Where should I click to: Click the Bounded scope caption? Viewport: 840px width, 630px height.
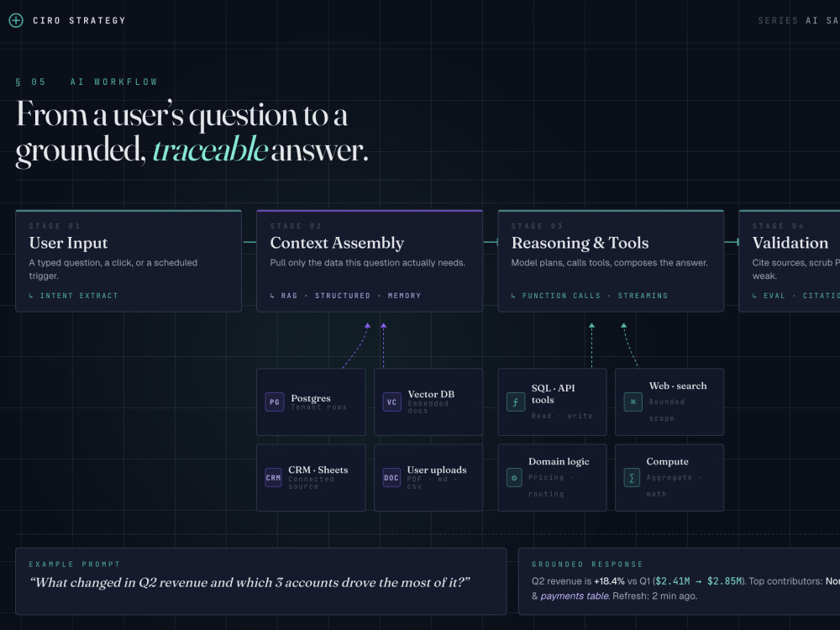(666, 411)
